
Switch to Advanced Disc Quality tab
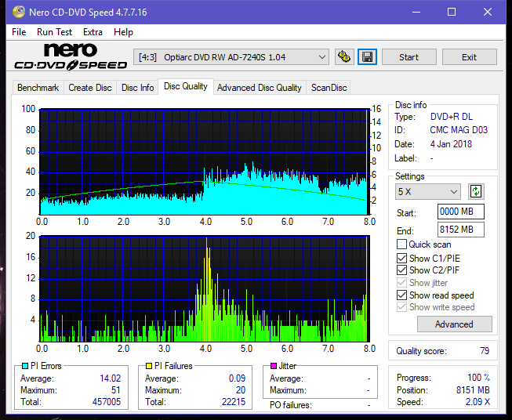point(260,88)
